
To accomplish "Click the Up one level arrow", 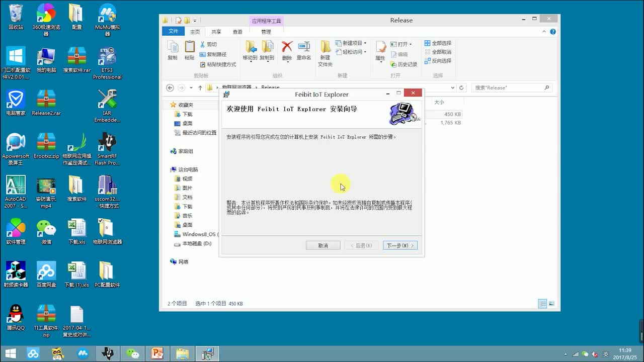I will coord(200,87).
